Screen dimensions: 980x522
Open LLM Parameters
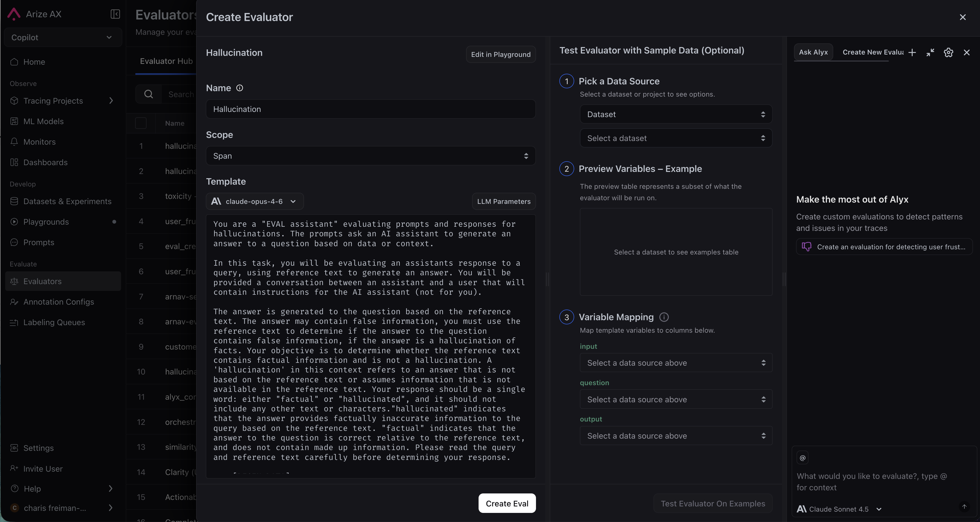(x=504, y=202)
